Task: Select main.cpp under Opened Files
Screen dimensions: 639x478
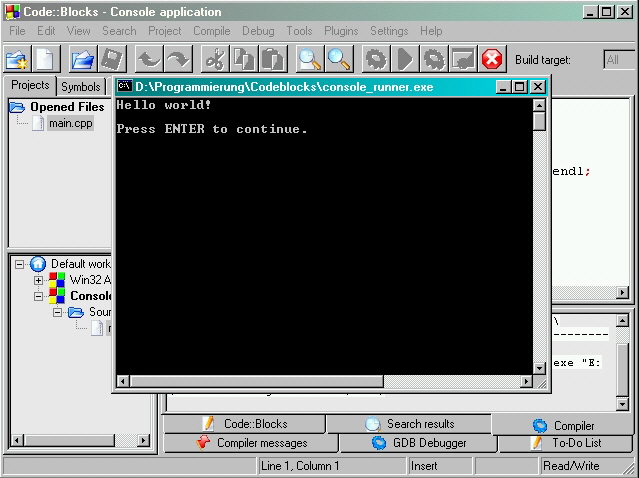Action: (71, 123)
